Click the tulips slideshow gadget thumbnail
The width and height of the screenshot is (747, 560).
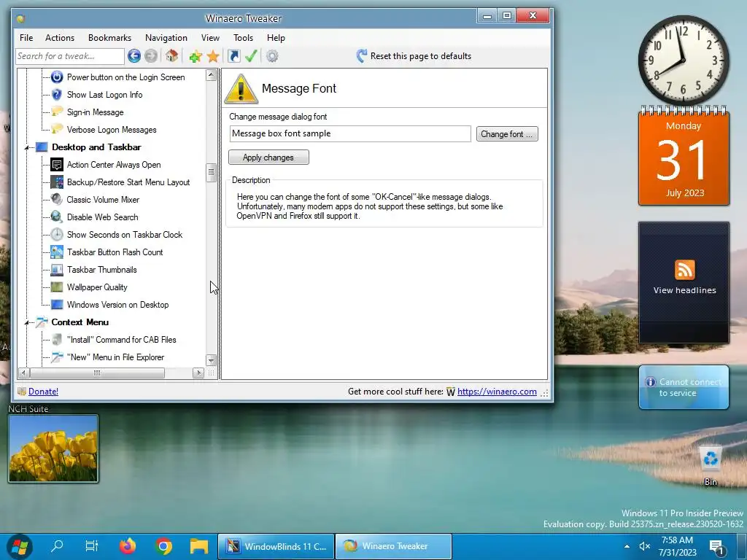tap(53, 448)
